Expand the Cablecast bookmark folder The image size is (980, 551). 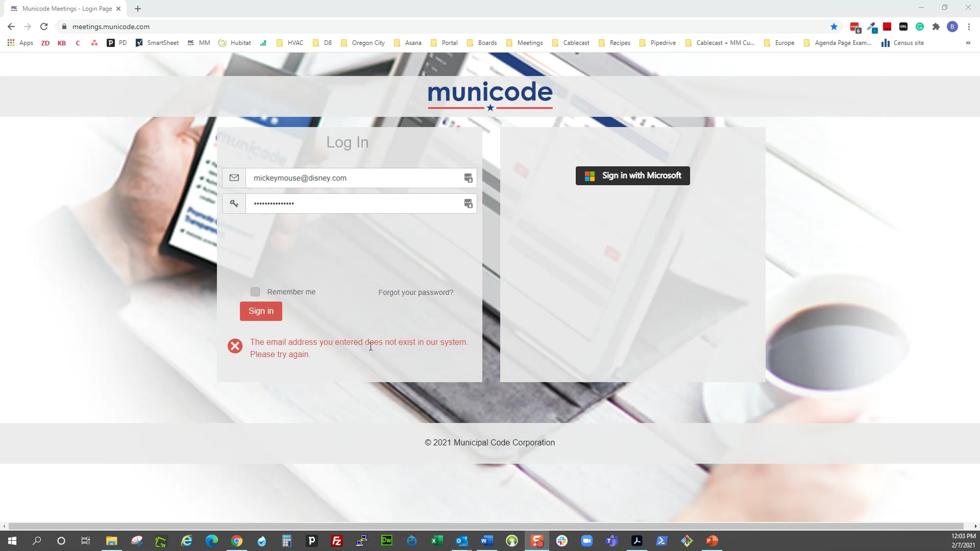(571, 43)
